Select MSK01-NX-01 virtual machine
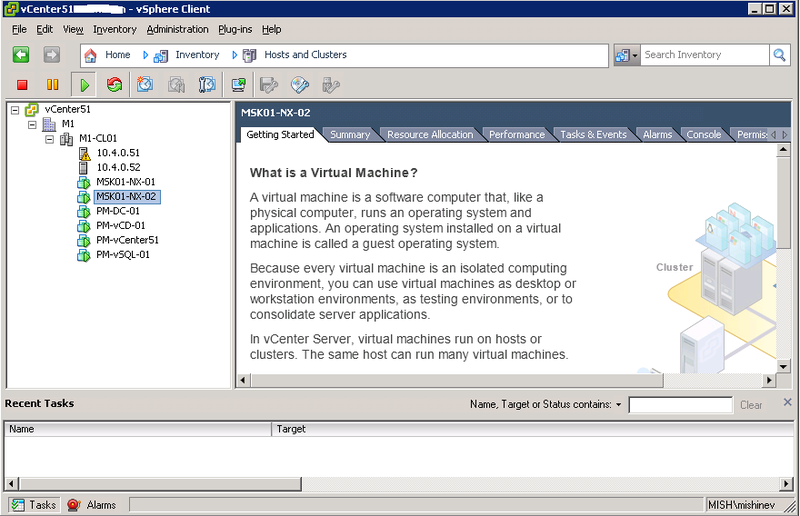The height and width of the screenshot is (516, 800). (126, 182)
